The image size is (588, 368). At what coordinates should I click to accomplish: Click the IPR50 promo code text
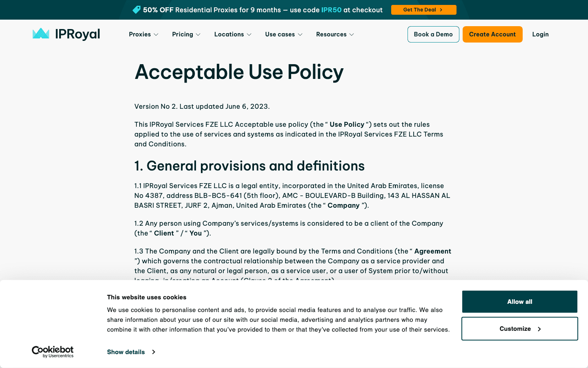pyautogui.click(x=331, y=10)
